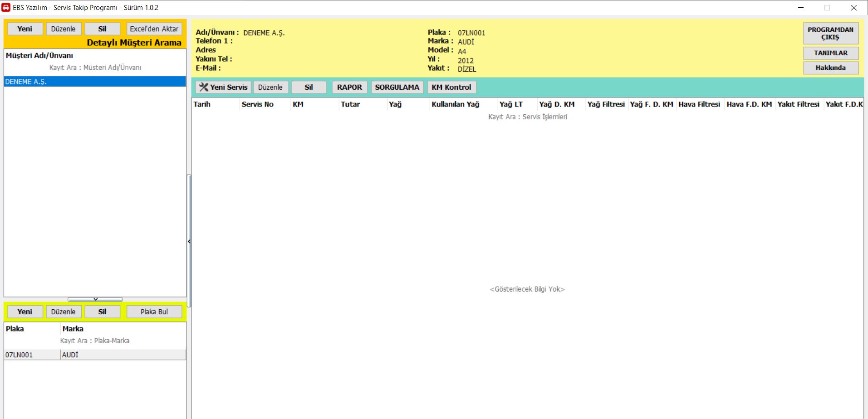Viewport: 868px width, 419px height.
Task: Click PROGRAMDAN ÇIKIŞ button
Action: tap(830, 34)
